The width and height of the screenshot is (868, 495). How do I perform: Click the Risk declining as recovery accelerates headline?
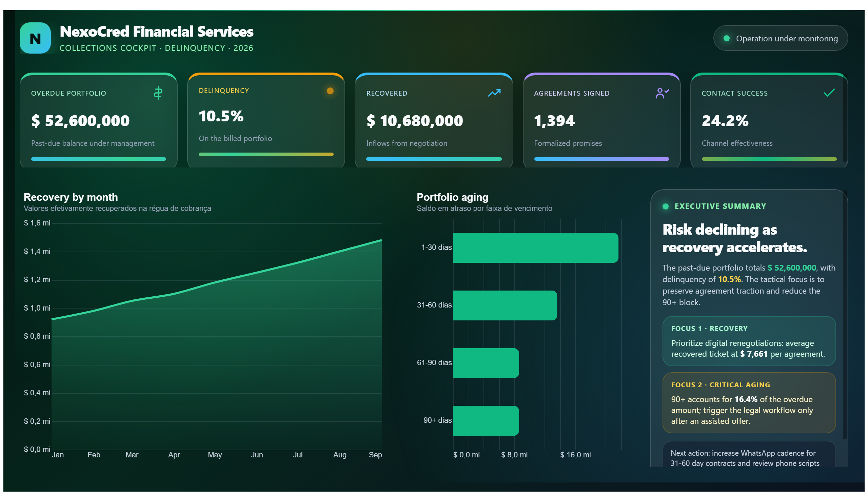tap(734, 239)
